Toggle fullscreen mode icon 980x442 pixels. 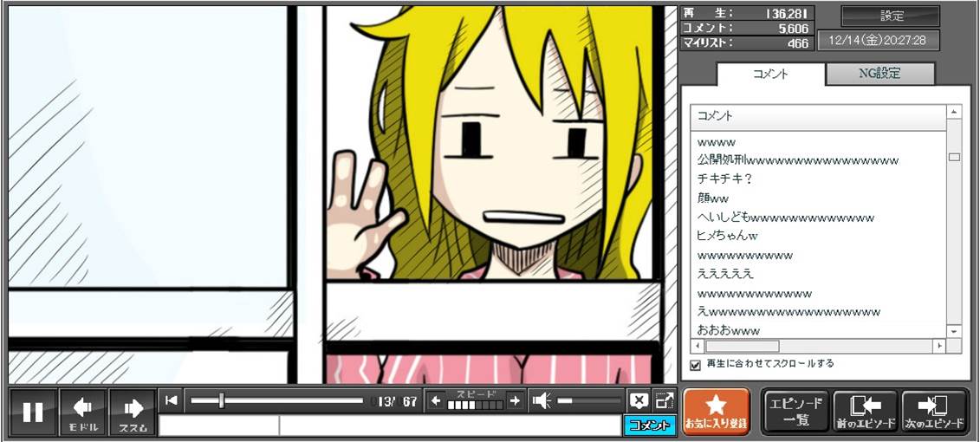click(664, 400)
